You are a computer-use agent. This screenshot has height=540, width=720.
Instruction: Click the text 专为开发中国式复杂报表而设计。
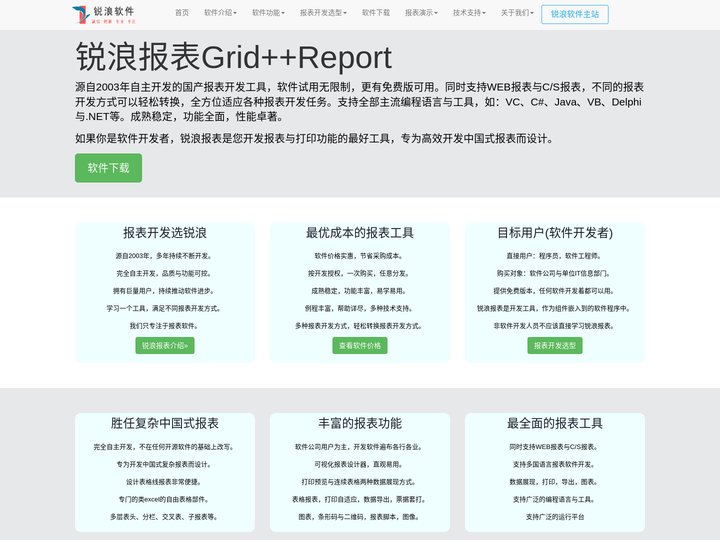point(165,465)
